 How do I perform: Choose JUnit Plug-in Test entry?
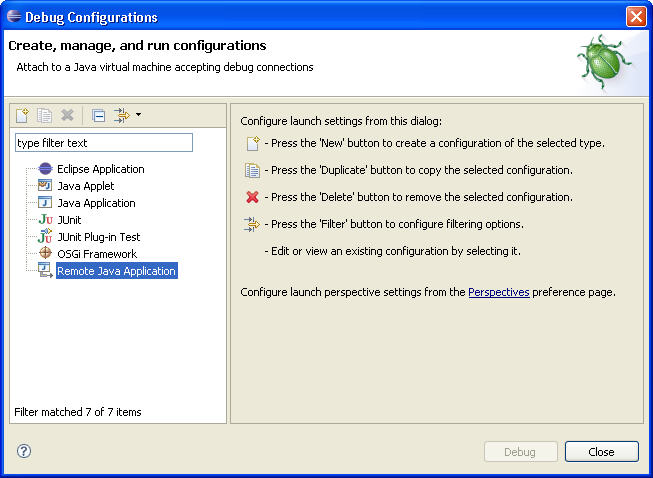coord(98,237)
